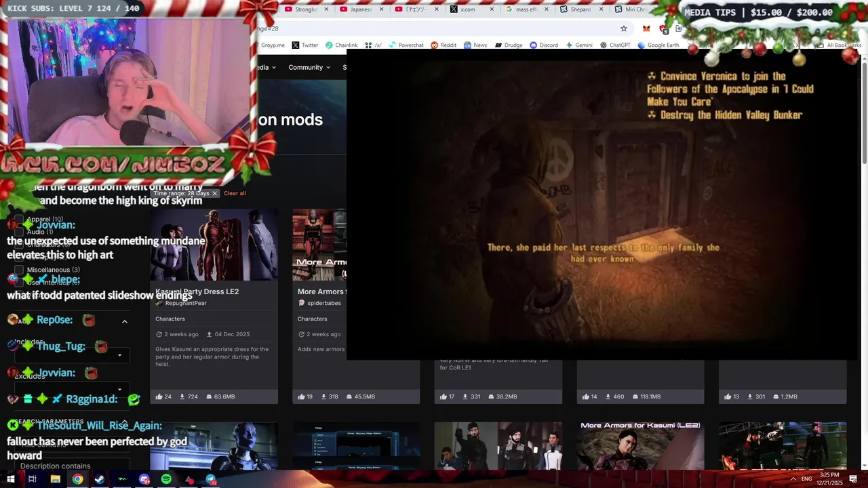Toggle the Audio category checkbox
Viewport: 868px width, 488px height.
19,232
